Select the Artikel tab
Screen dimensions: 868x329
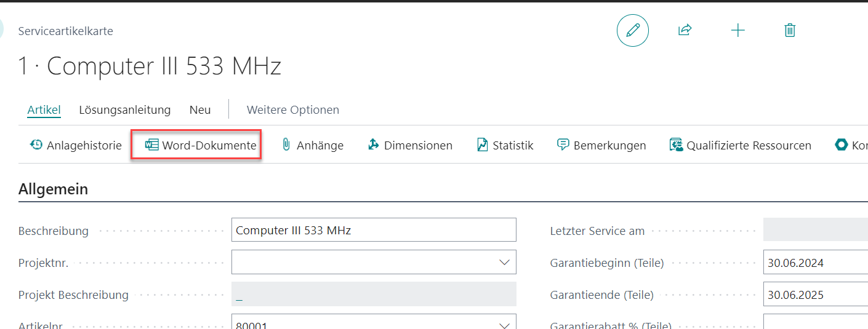tap(44, 110)
